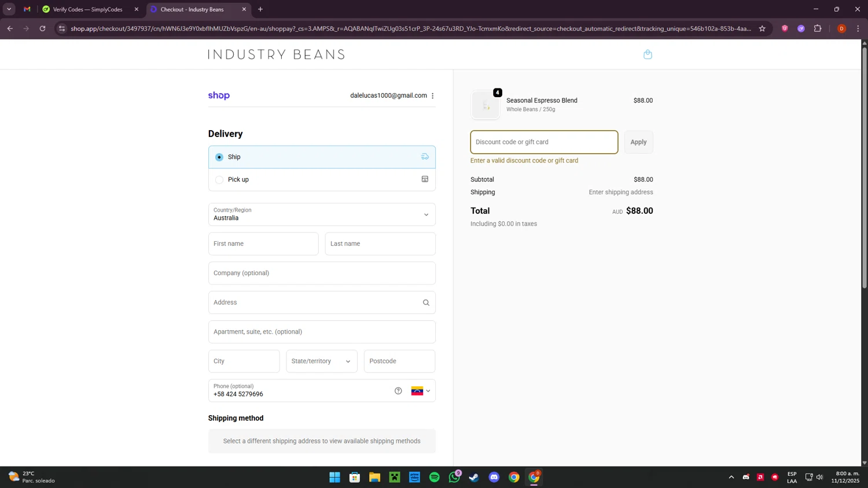
Task: Click the Venezuela flag icon
Action: tap(417, 391)
